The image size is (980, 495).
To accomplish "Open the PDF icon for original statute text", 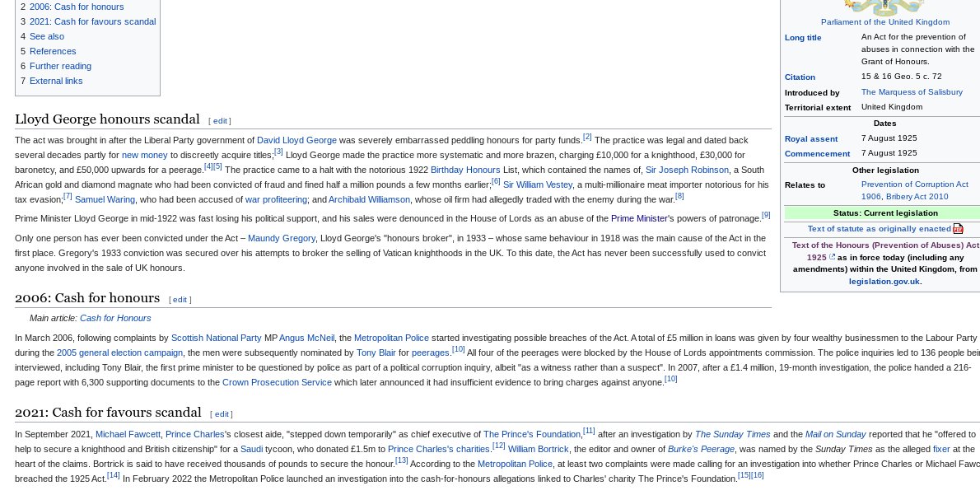I will click(958, 229).
